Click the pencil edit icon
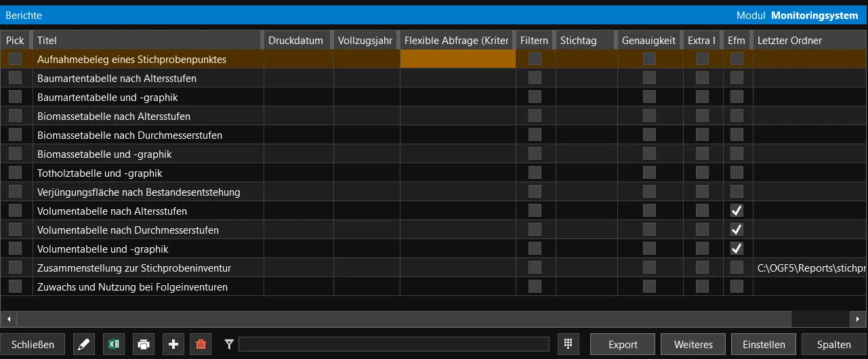 pyautogui.click(x=84, y=345)
